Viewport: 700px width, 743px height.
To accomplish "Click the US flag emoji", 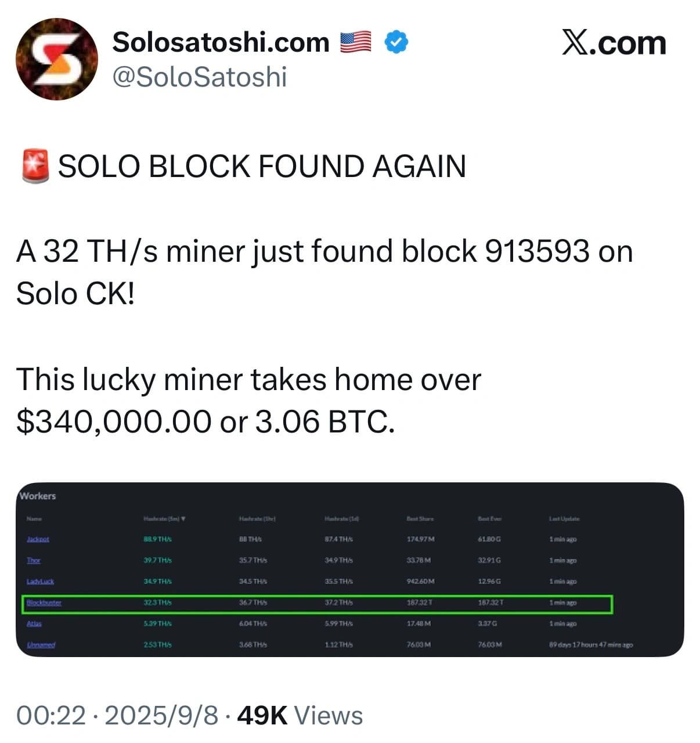I will point(355,42).
